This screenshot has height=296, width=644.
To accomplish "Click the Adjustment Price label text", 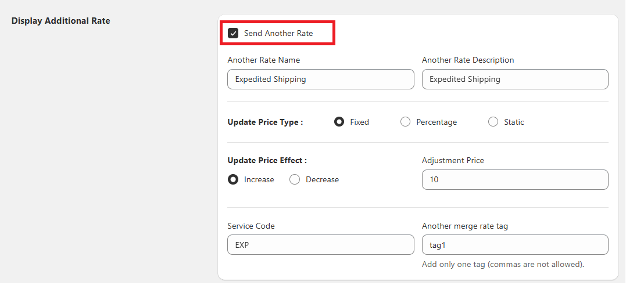I will [453, 160].
